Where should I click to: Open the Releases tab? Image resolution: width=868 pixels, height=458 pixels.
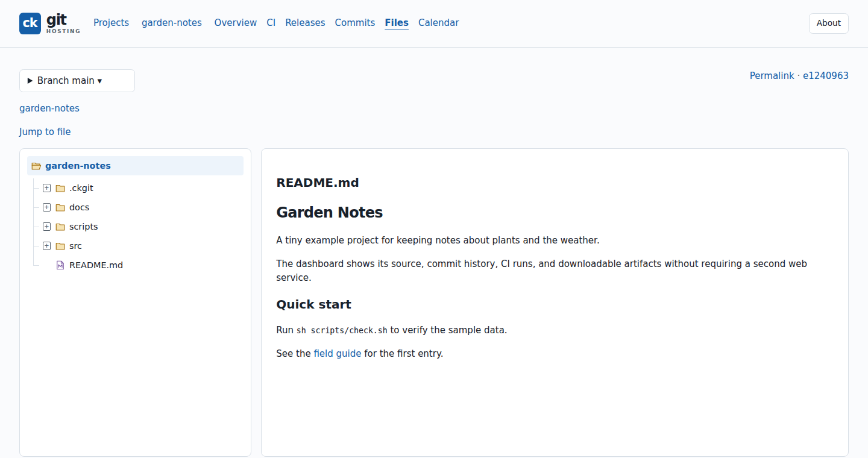pyautogui.click(x=305, y=23)
